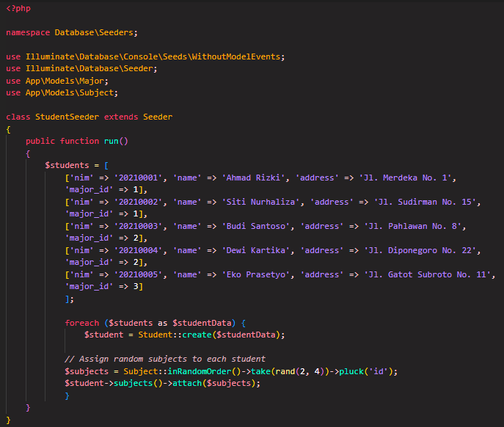The height and width of the screenshot is (427, 504).
Task: Click the 'run' function name
Action: (112, 141)
